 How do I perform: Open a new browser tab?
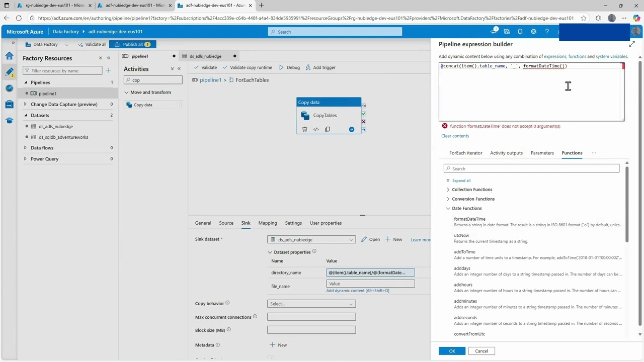[261, 6]
